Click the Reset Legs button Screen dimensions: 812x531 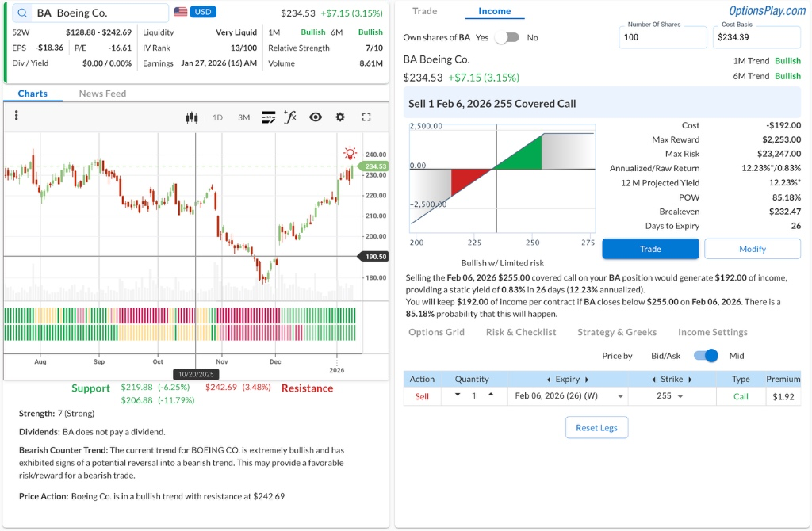point(596,428)
